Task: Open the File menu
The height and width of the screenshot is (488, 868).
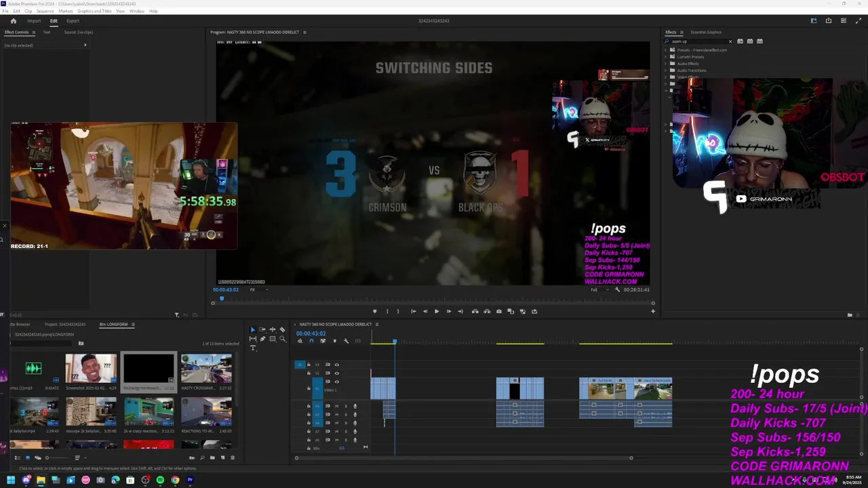Action: 5,11
